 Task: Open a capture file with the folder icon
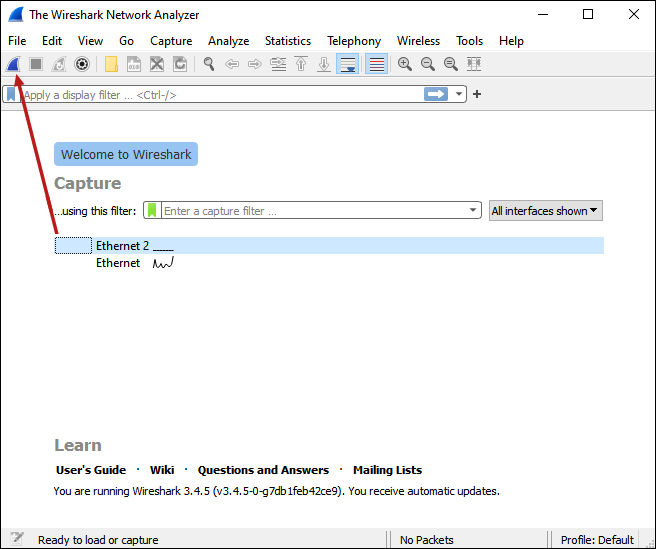111,64
